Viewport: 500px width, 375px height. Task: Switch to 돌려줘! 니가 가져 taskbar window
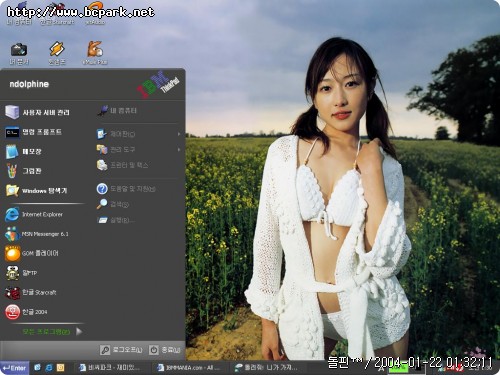click(x=268, y=368)
